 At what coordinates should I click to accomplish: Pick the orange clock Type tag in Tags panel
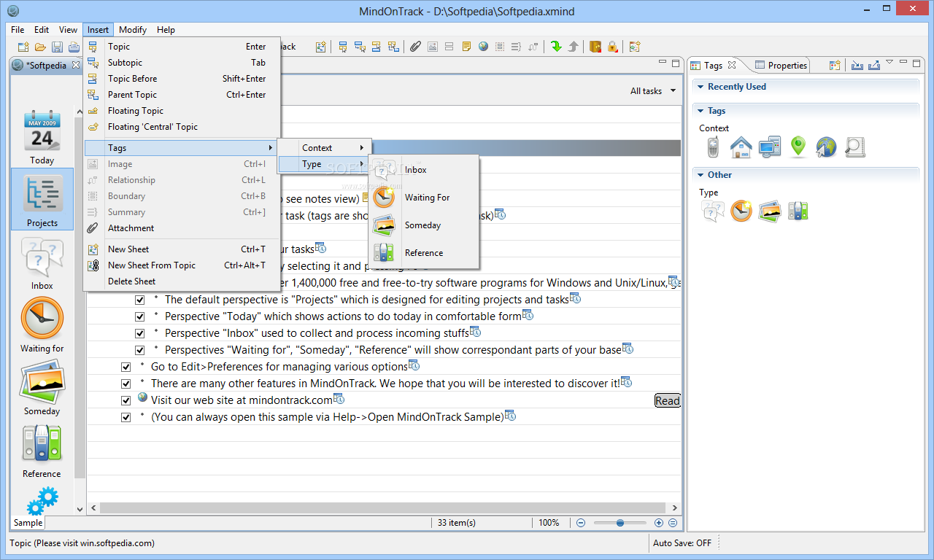coord(741,211)
